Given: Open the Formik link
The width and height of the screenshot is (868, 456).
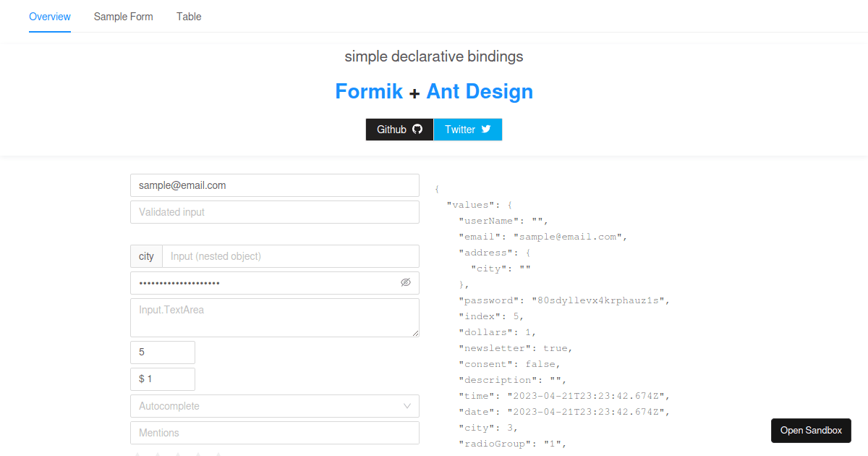Looking at the screenshot, I should click(x=369, y=91).
